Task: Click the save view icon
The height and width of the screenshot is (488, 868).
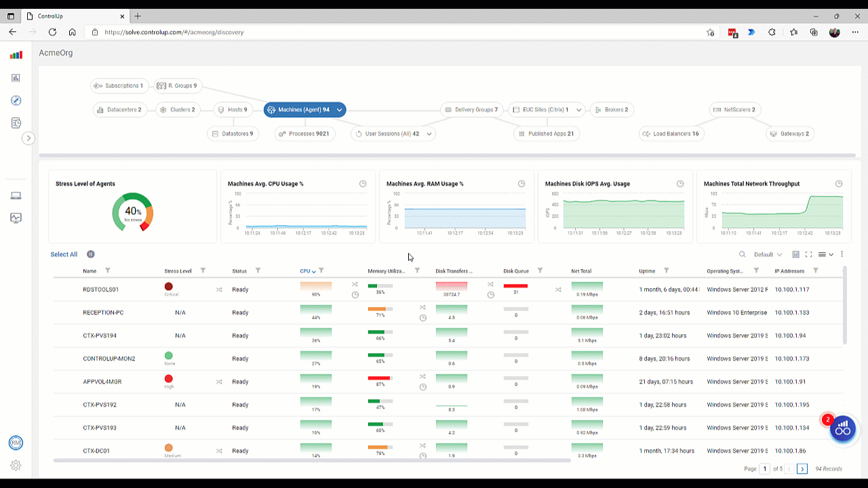Action: [x=796, y=254]
